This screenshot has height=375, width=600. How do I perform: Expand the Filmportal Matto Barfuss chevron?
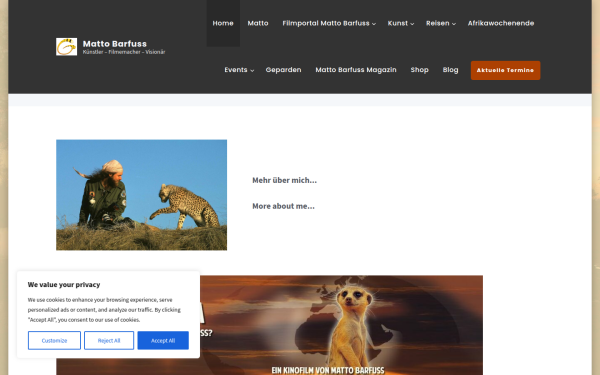[x=374, y=24]
